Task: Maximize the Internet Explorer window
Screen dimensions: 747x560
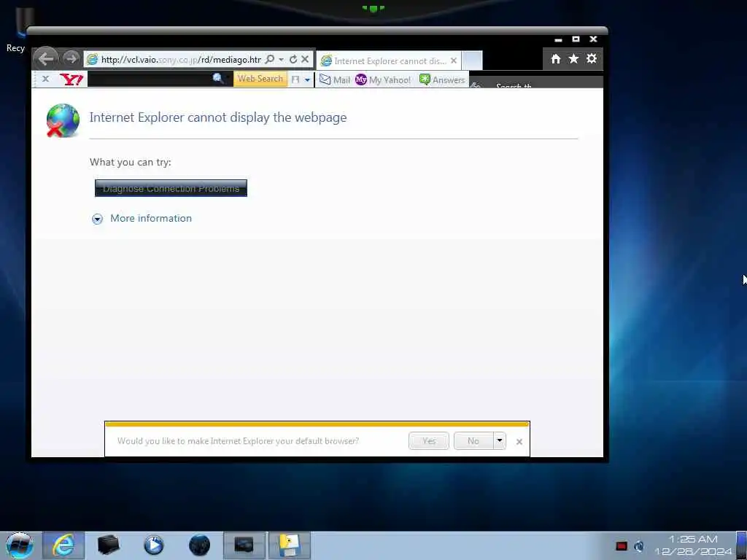Action: [576, 39]
